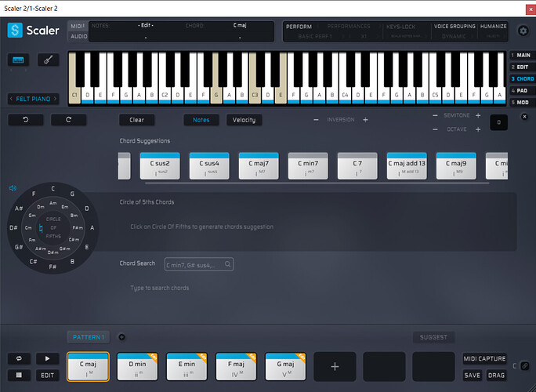Screen dimensions: 536x392
Task: Open the 1 MAIN page tab
Action: point(523,55)
